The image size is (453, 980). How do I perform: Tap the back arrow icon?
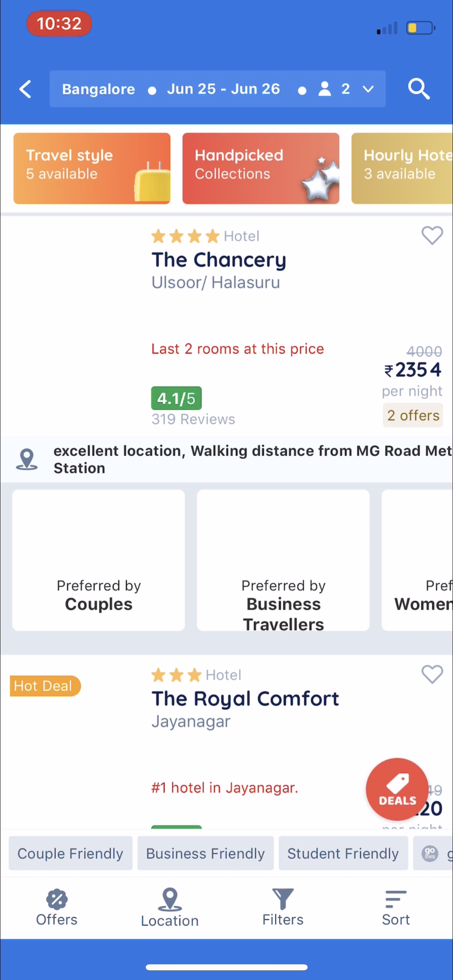(25, 89)
